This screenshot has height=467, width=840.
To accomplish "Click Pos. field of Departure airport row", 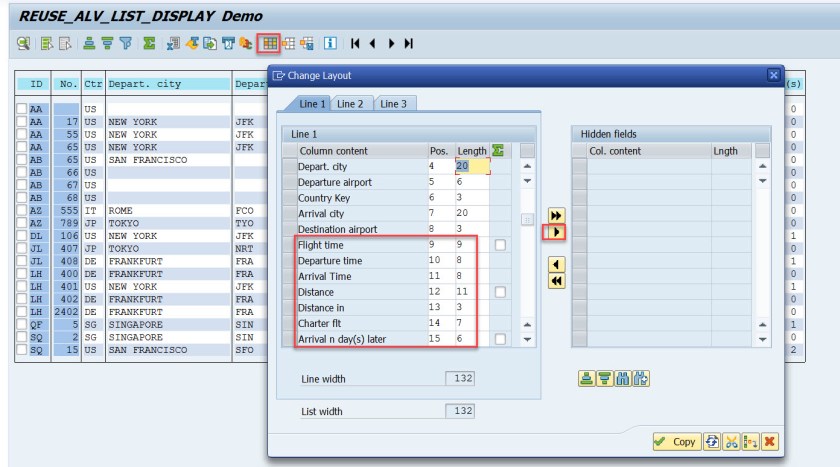I will tap(440, 182).
